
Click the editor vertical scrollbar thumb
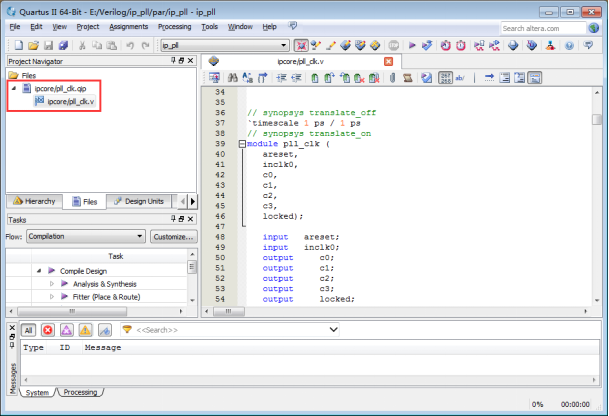597,119
